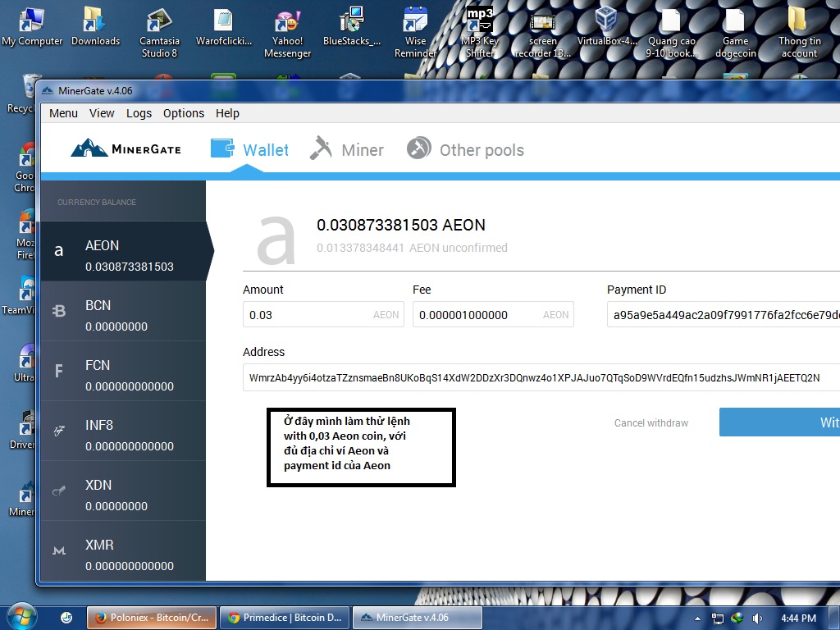The image size is (840, 630).
Task: Click the Address input field
Action: pos(541,377)
